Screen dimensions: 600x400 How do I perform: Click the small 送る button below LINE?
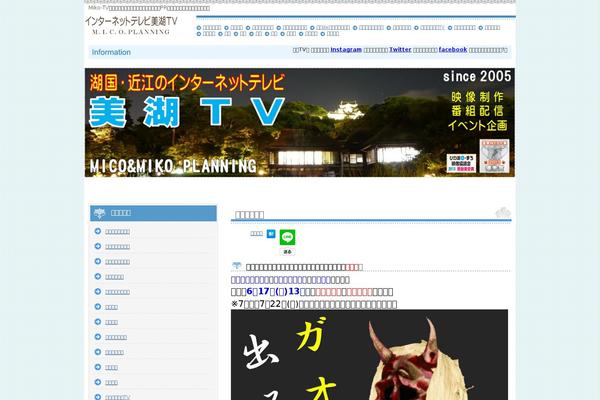pos(287,252)
